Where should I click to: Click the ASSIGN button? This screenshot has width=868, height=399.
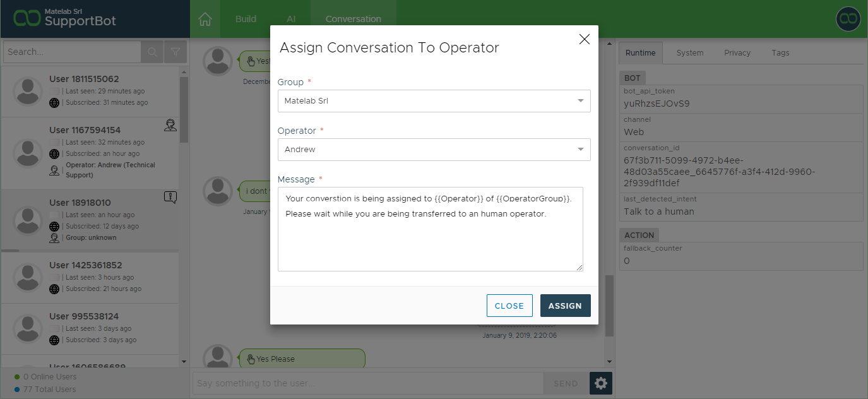(x=565, y=306)
